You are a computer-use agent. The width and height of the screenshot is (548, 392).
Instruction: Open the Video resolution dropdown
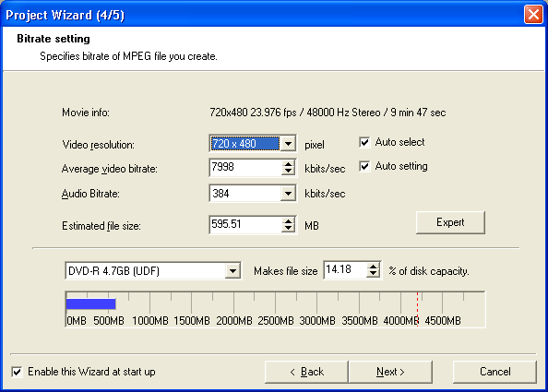click(x=288, y=144)
